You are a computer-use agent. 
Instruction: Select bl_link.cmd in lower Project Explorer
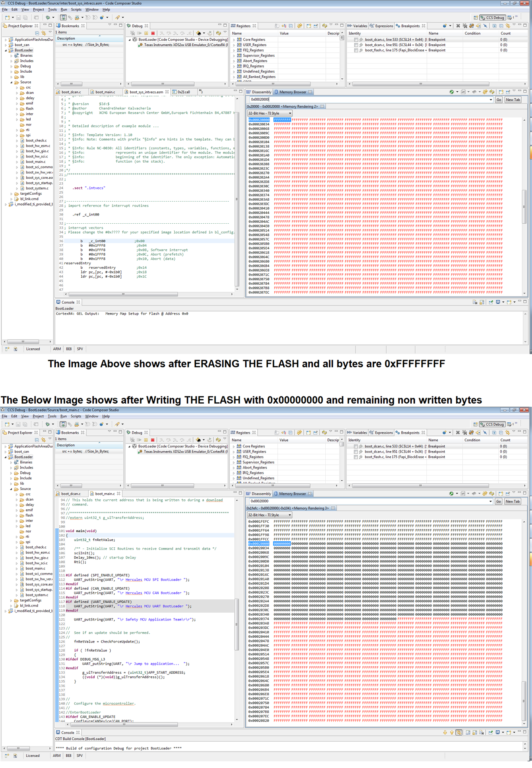pos(29,606)
